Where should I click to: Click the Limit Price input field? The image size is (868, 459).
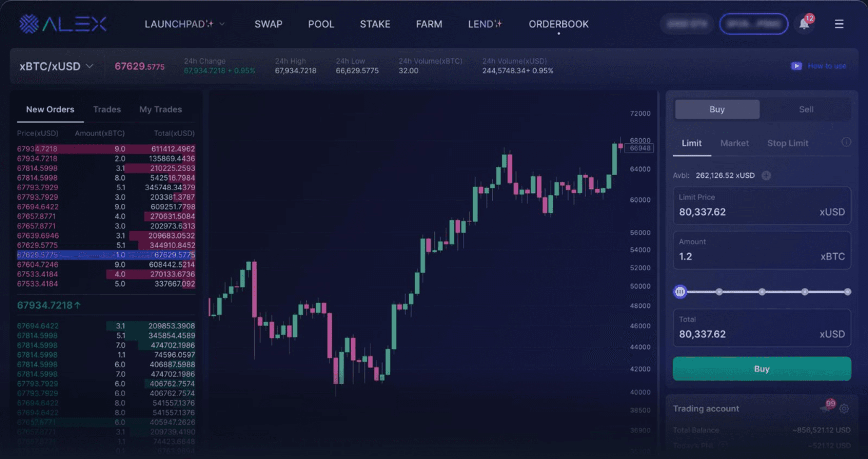(762, 206)
